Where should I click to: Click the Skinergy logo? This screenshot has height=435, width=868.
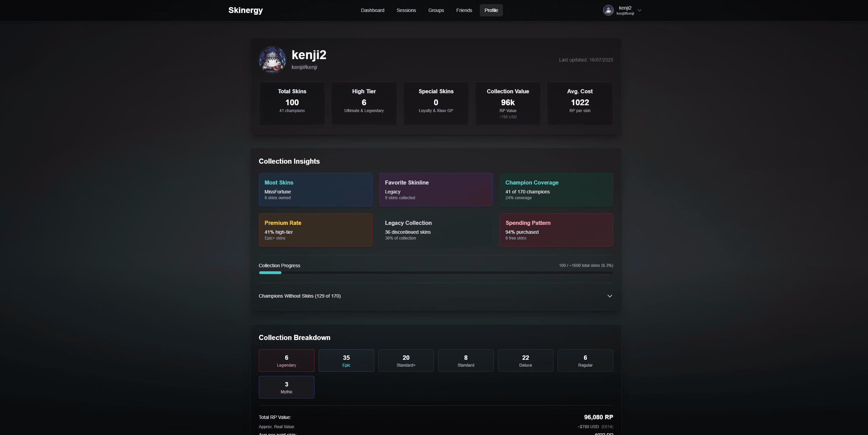pos(246,10)
